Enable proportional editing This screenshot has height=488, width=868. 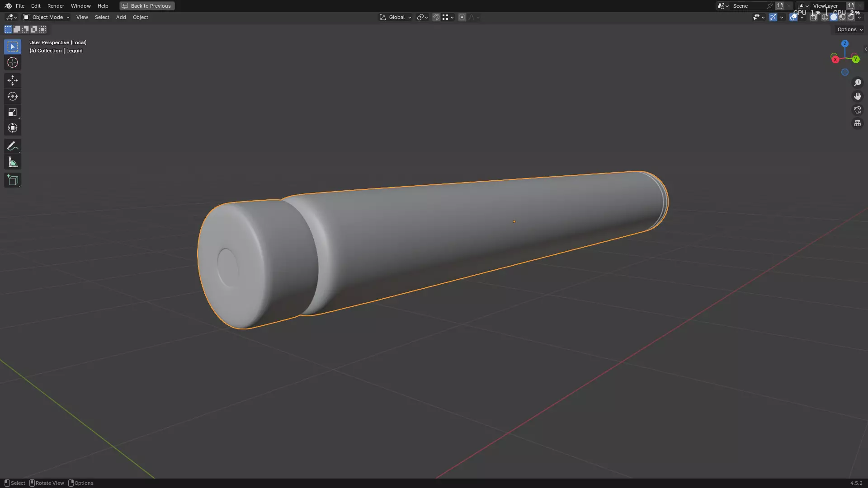tap(462, 17)
